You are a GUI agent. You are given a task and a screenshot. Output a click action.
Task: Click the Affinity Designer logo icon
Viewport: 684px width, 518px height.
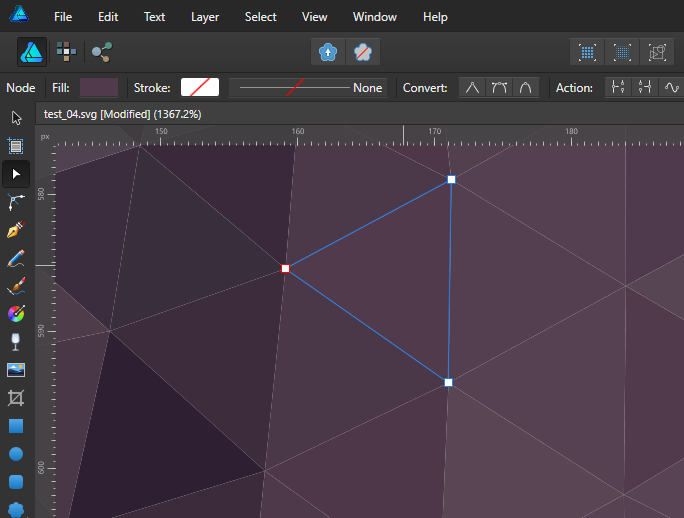(19, 14)
